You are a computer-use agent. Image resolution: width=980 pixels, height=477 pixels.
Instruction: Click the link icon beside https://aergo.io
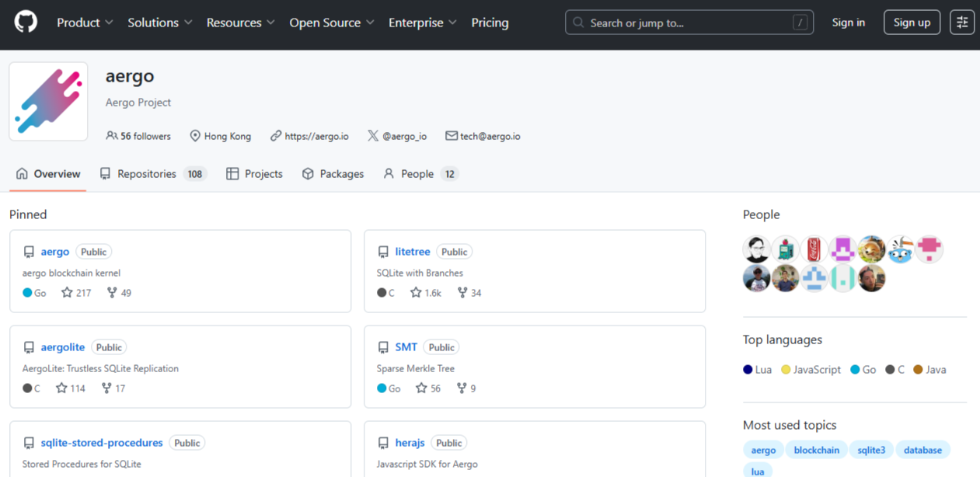pos(276,136)
